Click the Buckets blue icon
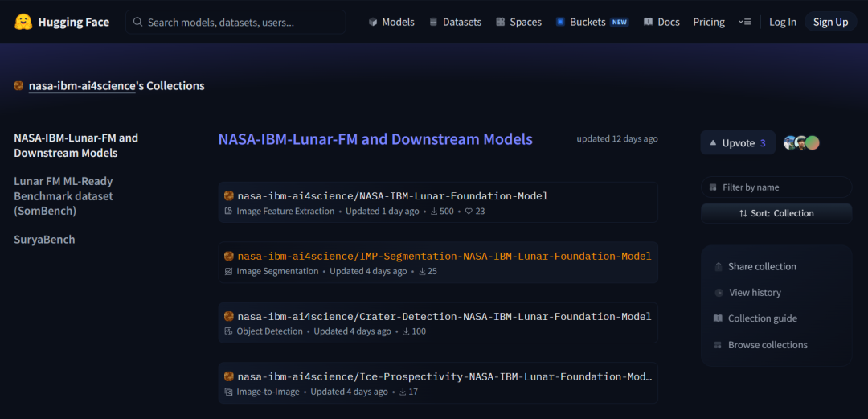 click(x=560, y=23)
